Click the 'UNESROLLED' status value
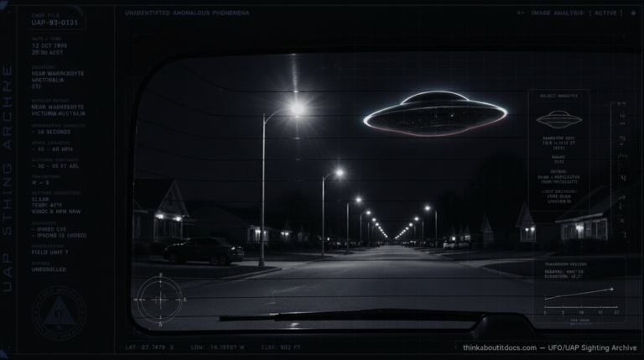This screenshot has height=360, width=644. tap(49, 269)
